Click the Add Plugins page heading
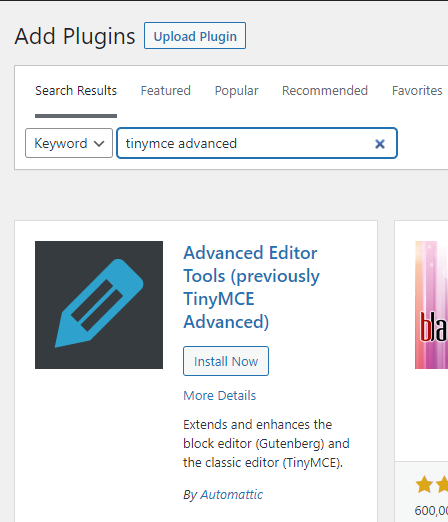 [x=75, y=36]
